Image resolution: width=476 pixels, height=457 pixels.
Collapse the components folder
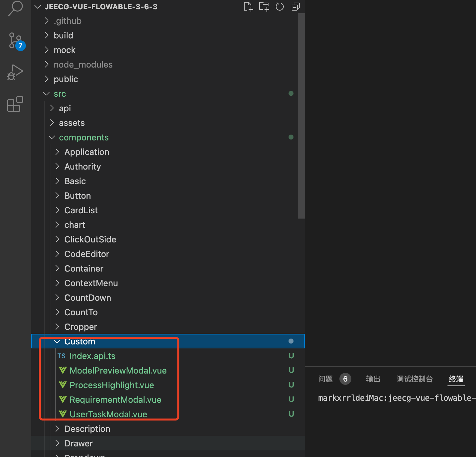click(x=52, y=137)
